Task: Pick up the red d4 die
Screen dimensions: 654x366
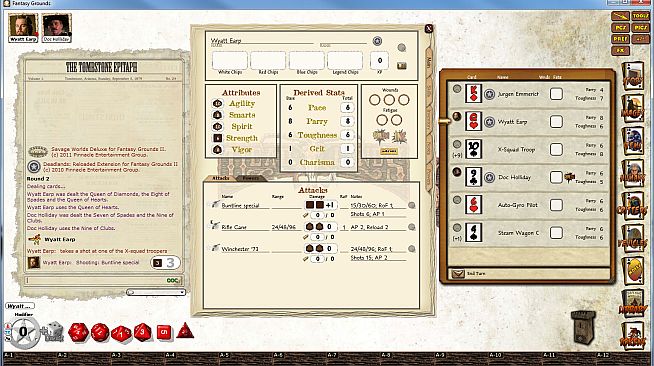Action: pyautogui.click(x=185, y=331)
